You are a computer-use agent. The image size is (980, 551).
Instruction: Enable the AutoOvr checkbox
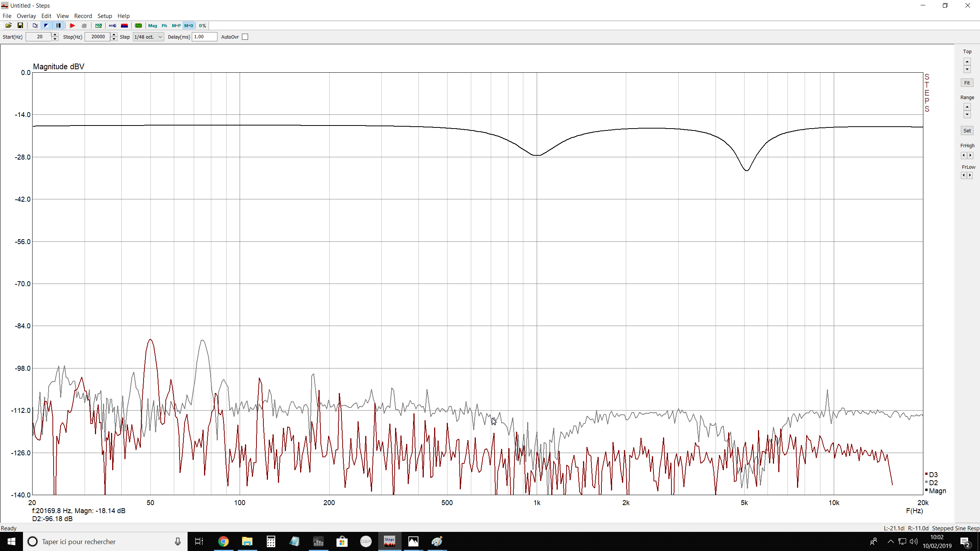coord(245,37)
